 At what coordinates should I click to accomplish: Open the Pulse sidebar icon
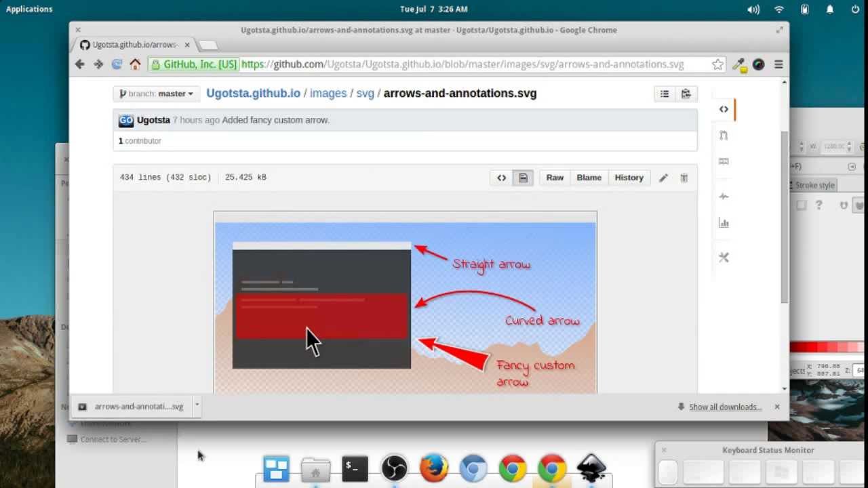[724, 197]
